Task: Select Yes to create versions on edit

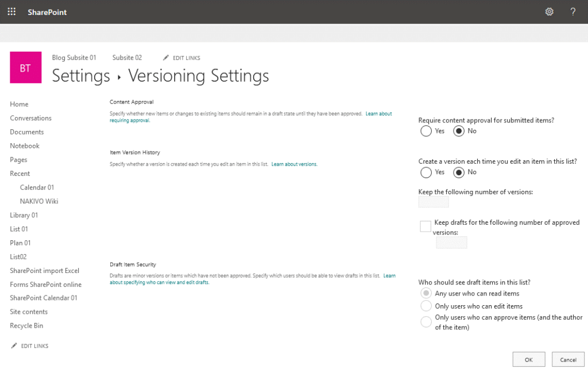Action: 425,172
